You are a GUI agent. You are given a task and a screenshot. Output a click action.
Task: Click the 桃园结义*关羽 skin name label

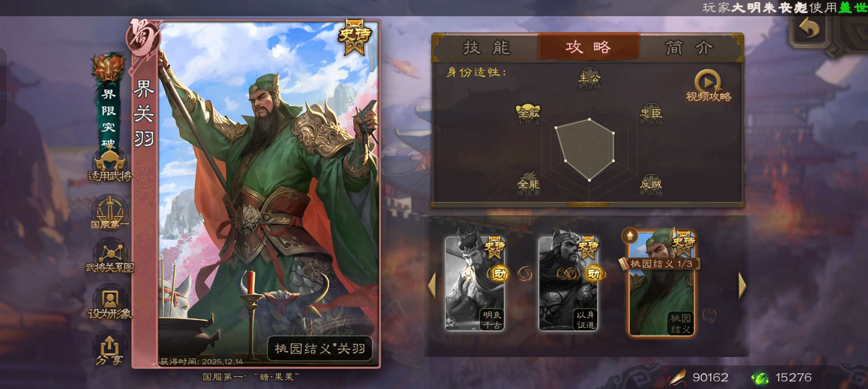click(320, 349)
